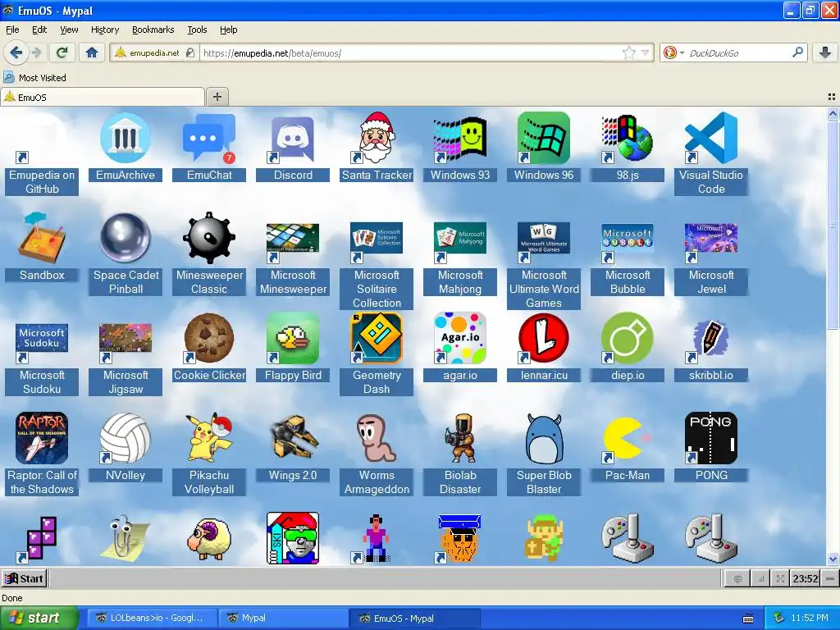Image resolution: width=840 pixels, height=630 pixels.
Task: Open the skribbl.io pencil icon
Action: click(x=711, y=339)
